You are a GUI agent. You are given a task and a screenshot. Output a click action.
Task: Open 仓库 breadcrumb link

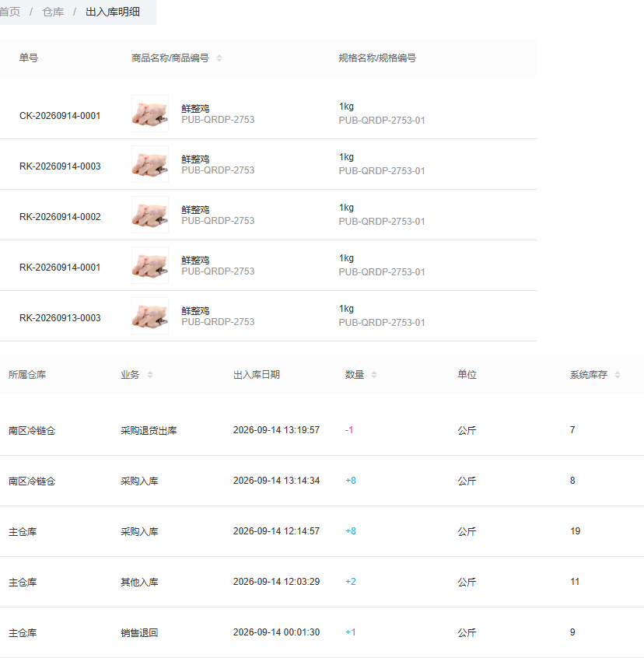click(x=53, y=12)
